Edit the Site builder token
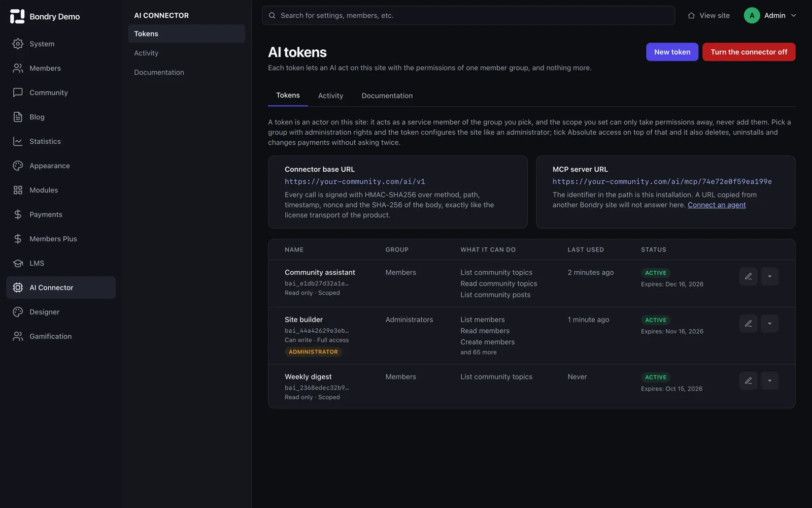 [x=748, y=324]
